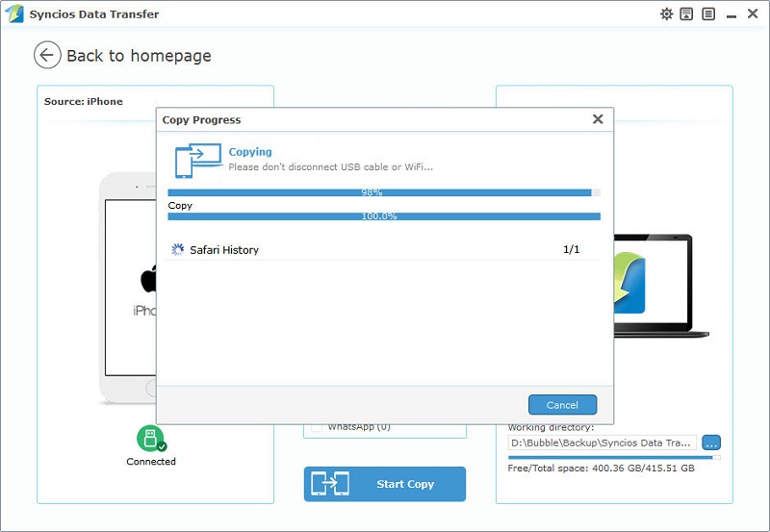The image size is (770, 532).
Task: Click the 98% overall progress bar
Action: pos(384,192)
